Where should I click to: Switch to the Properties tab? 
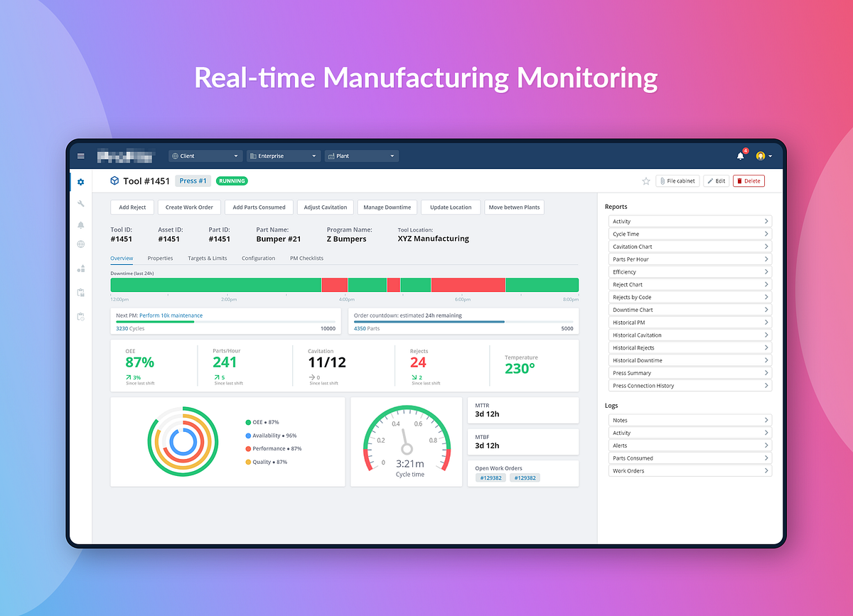tap(160, 258)
